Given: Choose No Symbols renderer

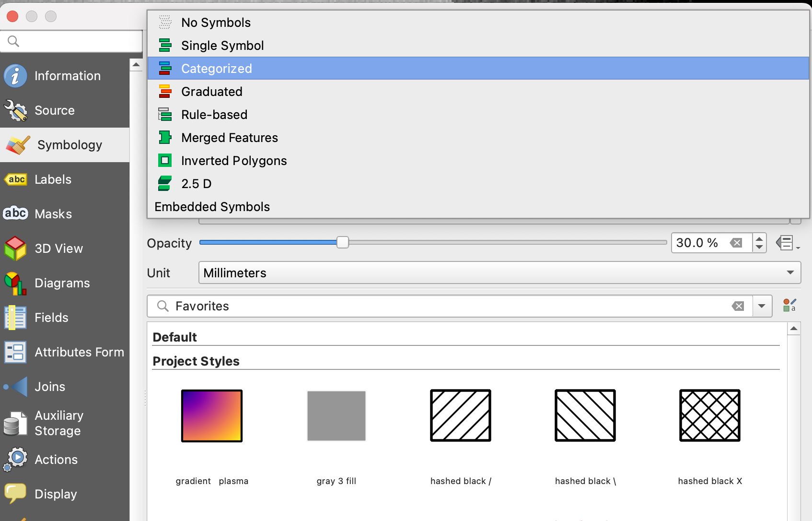Looking at the screenshot, I should click(x=478, y=23).
